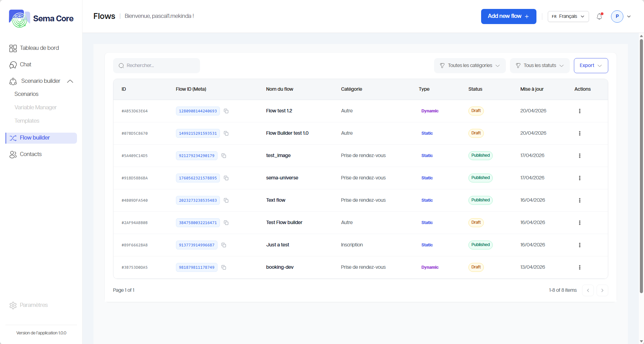Go to next page of flows
The width and height of the screenshot is (644, 344).
(602, 290)
